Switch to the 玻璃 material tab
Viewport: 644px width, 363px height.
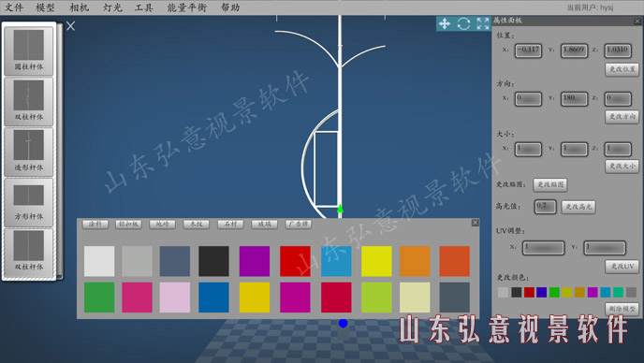tap(265, 224)
